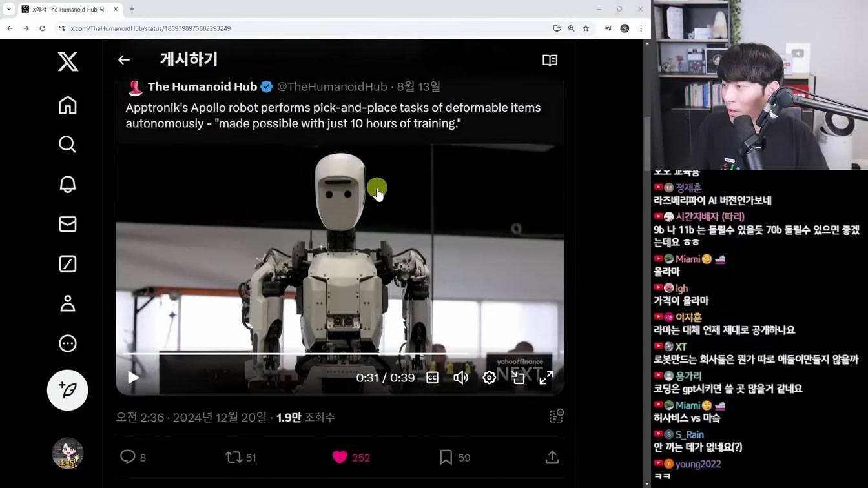Open timestamp 오전 2:36 · 2024년 12월 20일
Image resolution: width=868 pixels, height=488 pixels.
tap(191, 417)
